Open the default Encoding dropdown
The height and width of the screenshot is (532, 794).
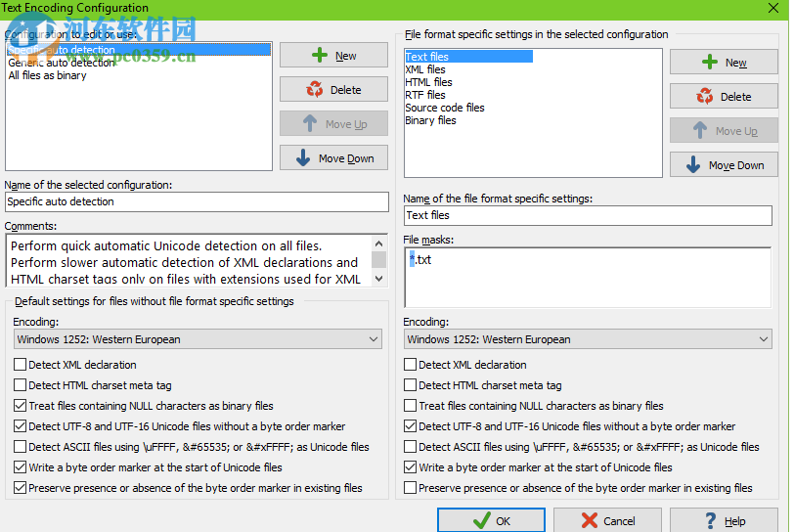pyautogui.click(x=198, y=339)
